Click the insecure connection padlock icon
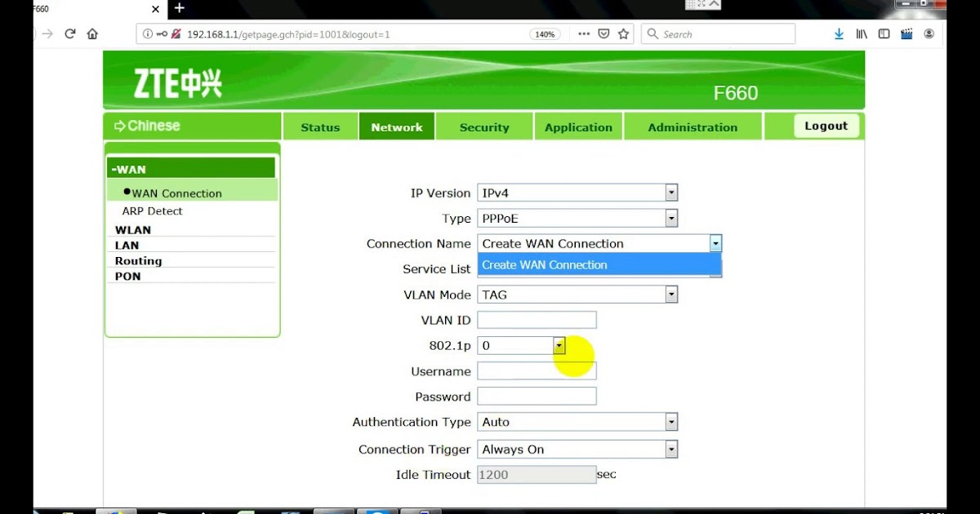Viewport: 980px width, 514px height. tap(176, 34)
